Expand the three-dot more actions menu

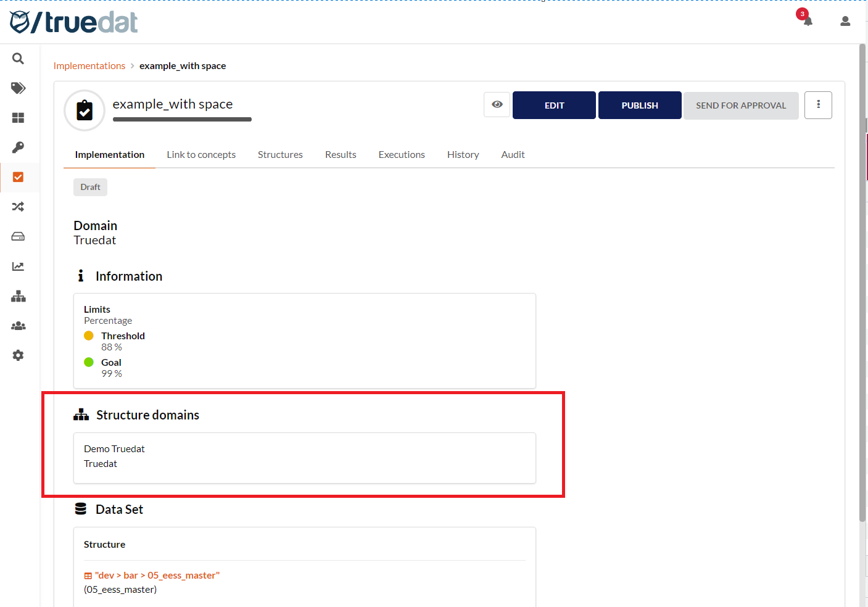pos(818,105)
